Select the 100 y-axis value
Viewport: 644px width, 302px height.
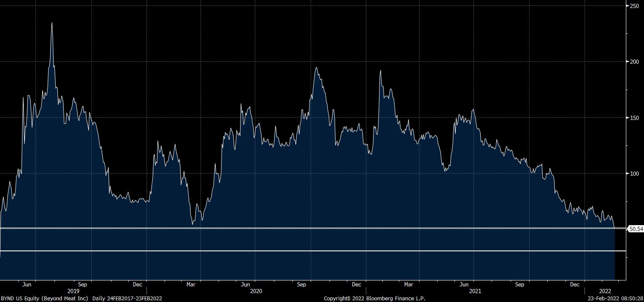pyautogui.click(x=633, y=174)
